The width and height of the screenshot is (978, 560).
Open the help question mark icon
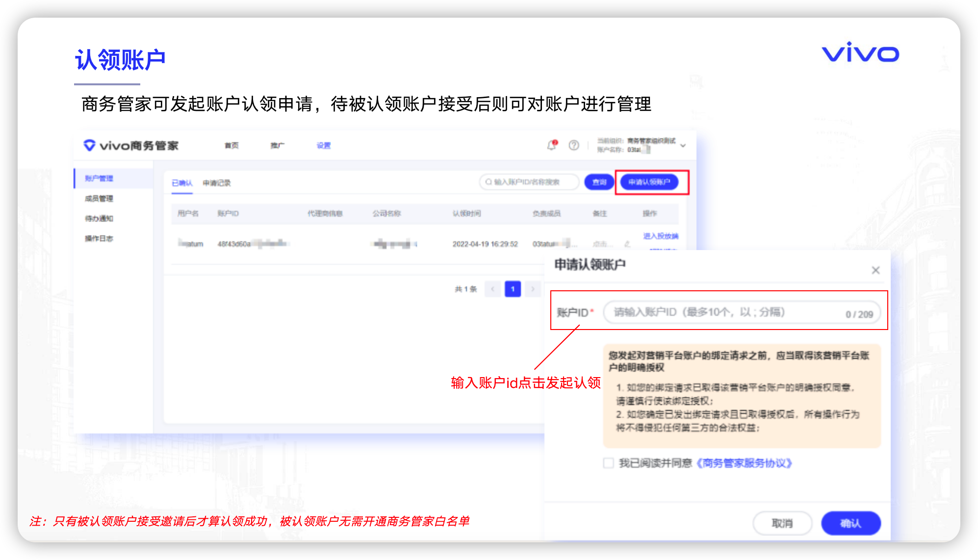(573, 145)
